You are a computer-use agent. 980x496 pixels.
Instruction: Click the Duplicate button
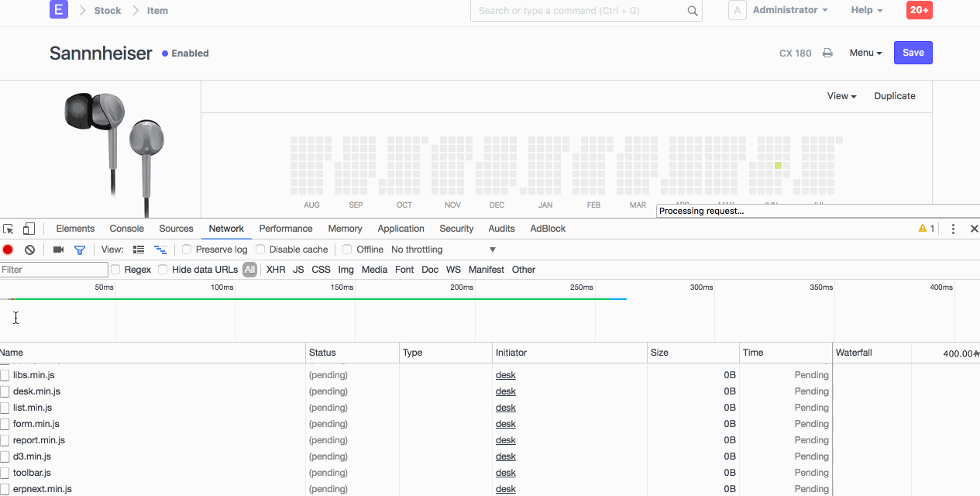click(x=895, y=96)
